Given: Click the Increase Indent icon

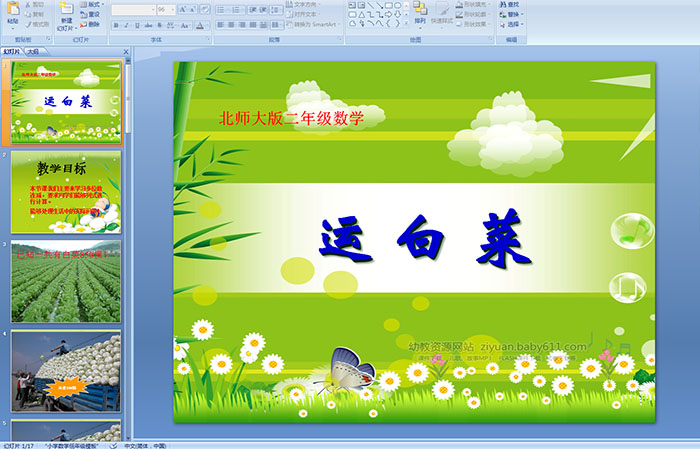Looking at the screenshot, I should 263,10.
